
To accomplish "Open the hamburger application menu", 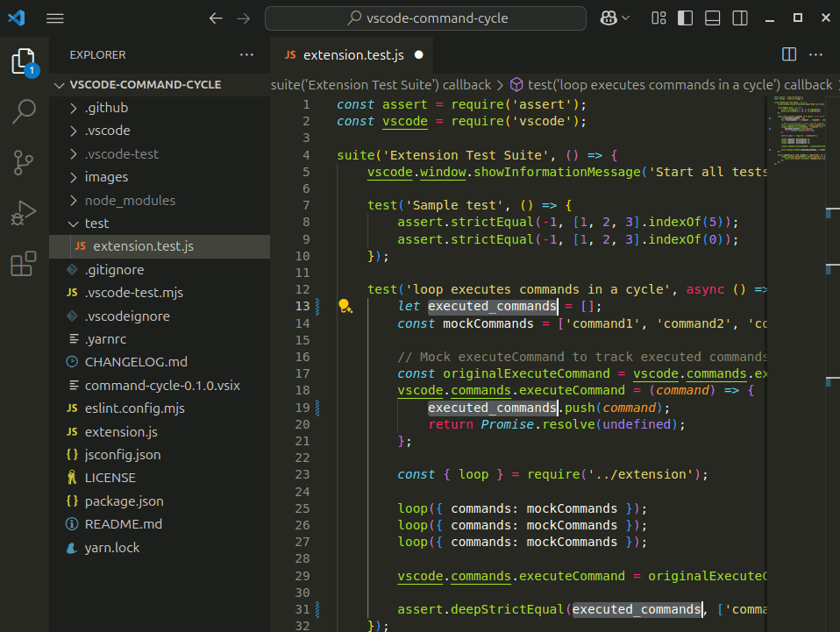I will [54, 18].
